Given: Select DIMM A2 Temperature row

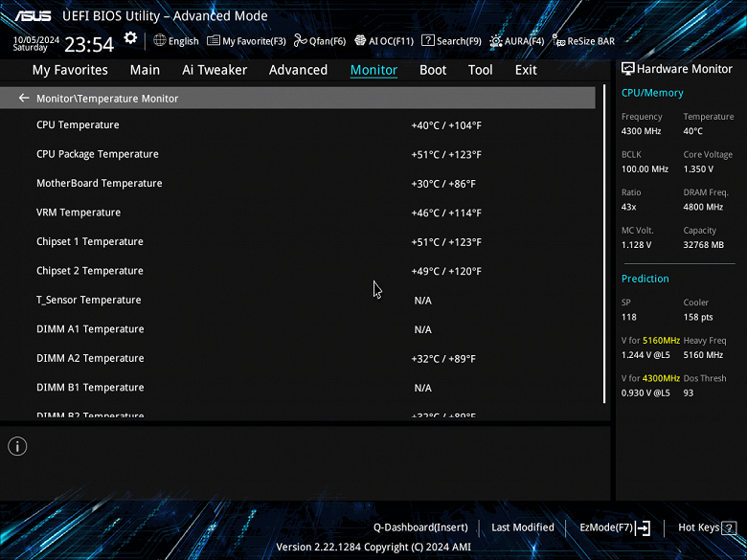Looking at the screenshot, I should (x=298, y=359).
